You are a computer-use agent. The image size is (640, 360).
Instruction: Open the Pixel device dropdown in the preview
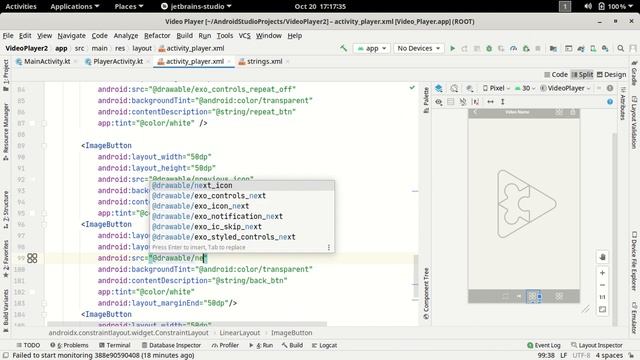496,88
